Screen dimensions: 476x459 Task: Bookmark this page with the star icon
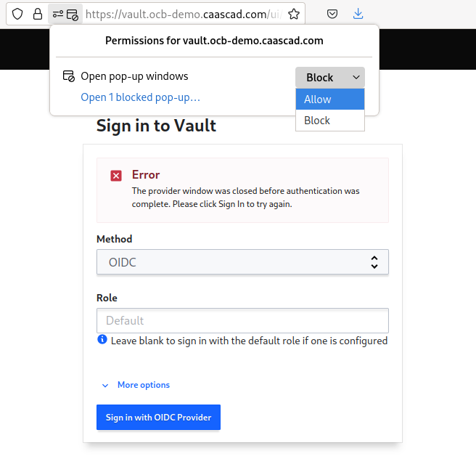click(294, 14)
